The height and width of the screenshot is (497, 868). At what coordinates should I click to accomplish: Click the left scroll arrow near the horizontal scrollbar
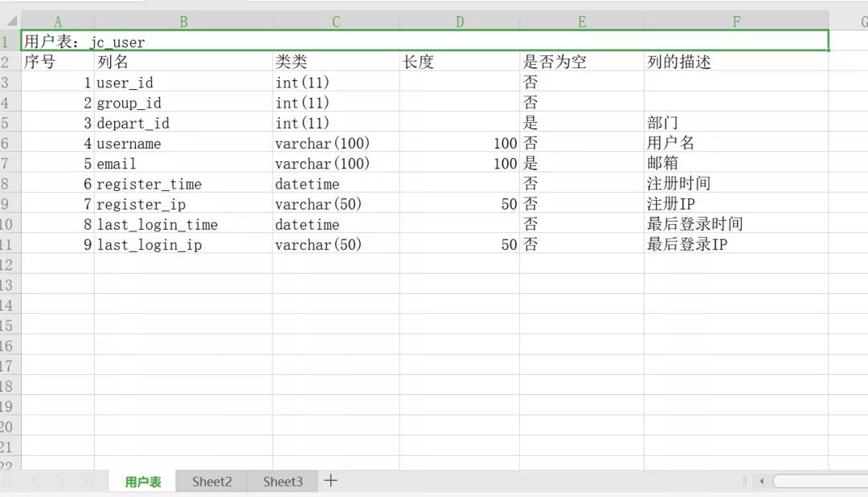click(x=761, y=481)
